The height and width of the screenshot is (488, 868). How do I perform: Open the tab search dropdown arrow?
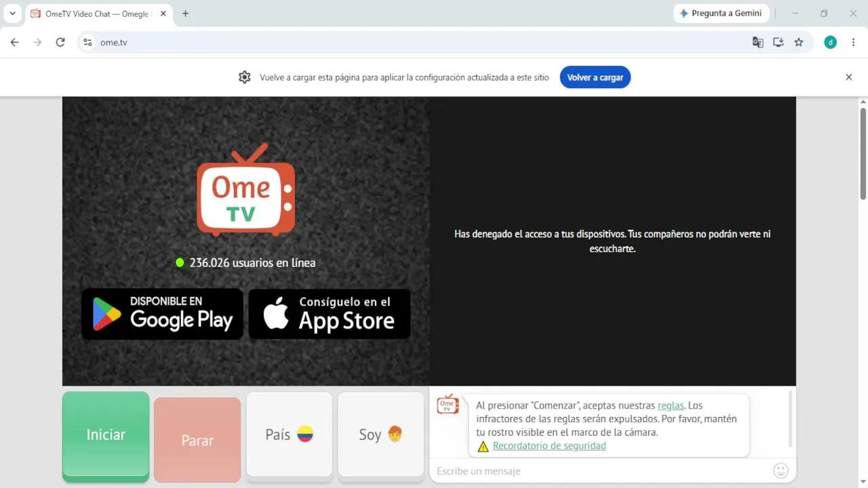[12, 14]
